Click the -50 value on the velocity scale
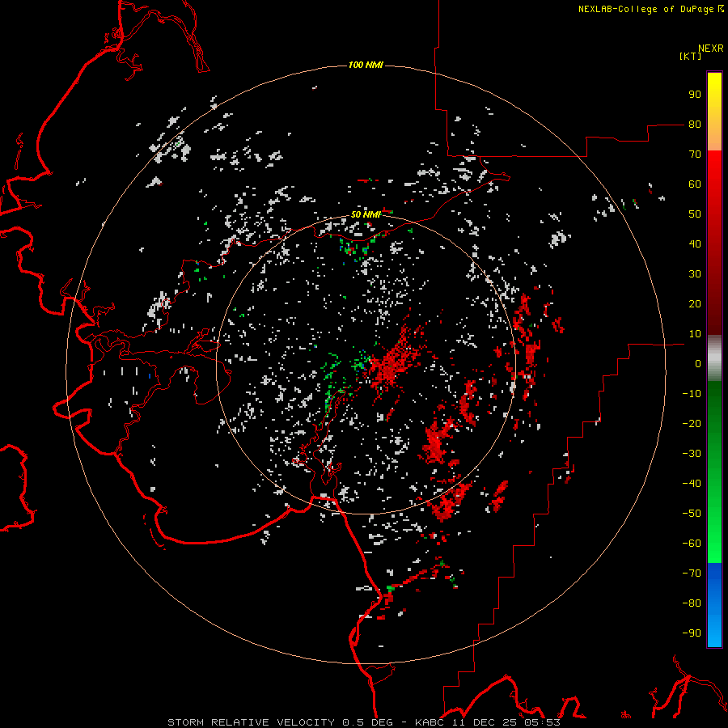The height and width of the screenshot is (728, 728). pyautogui.click(x=692, y=514)
